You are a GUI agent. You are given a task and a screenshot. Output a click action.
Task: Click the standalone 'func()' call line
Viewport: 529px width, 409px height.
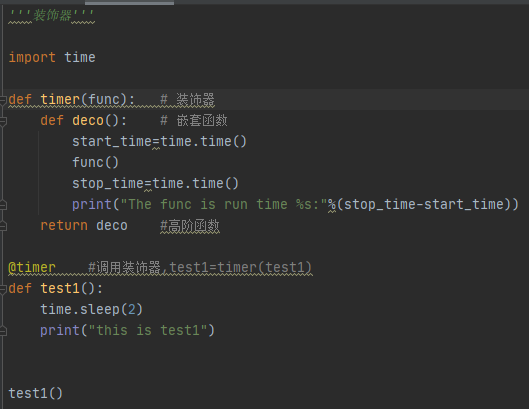click(x=95, y=163)
